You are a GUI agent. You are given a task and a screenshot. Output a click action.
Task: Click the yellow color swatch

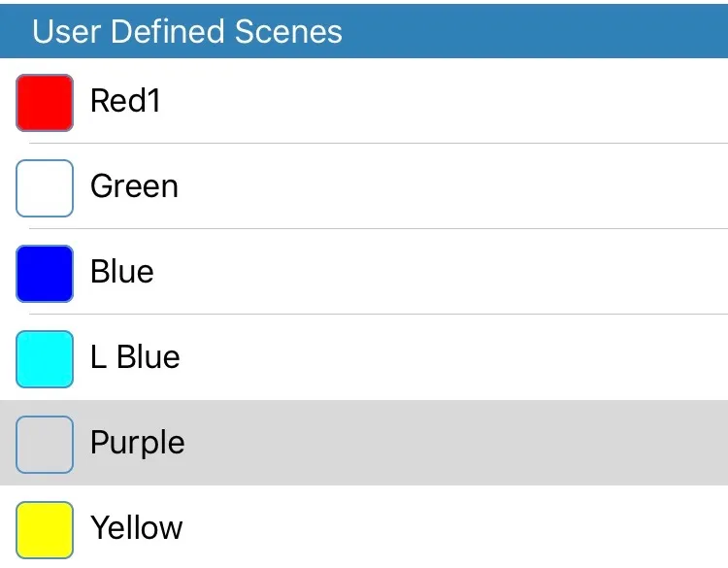45,530
